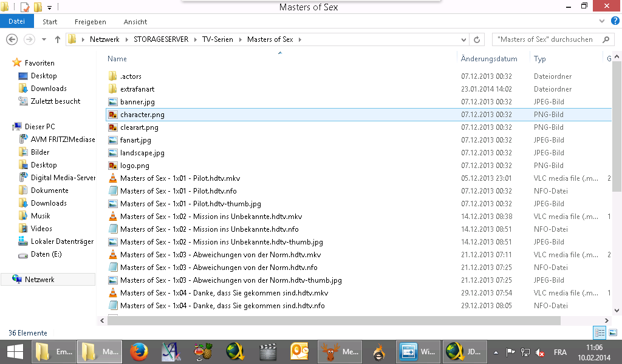This screenshot has height=364, width=622.
Task: Switch to large thumbnails view icon
Action: tap(613, 332)
